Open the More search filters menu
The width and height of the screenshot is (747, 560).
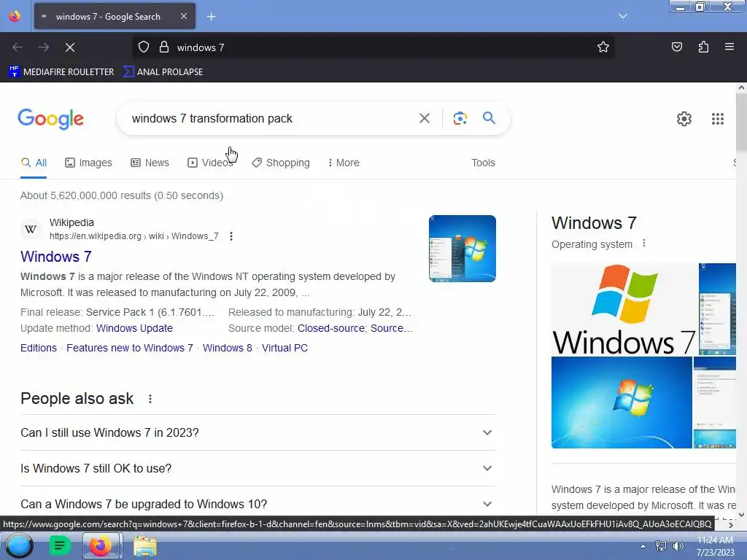click(344, 163)
